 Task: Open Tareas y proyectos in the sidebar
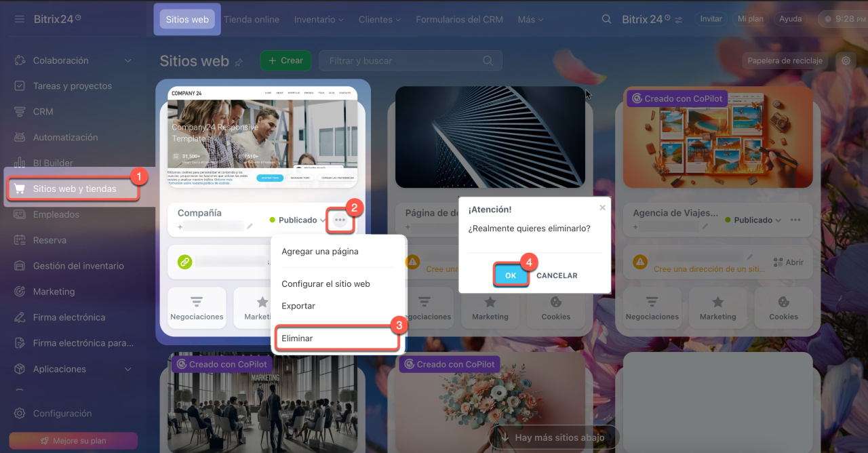pyautogui.click(x=73, y=86)
